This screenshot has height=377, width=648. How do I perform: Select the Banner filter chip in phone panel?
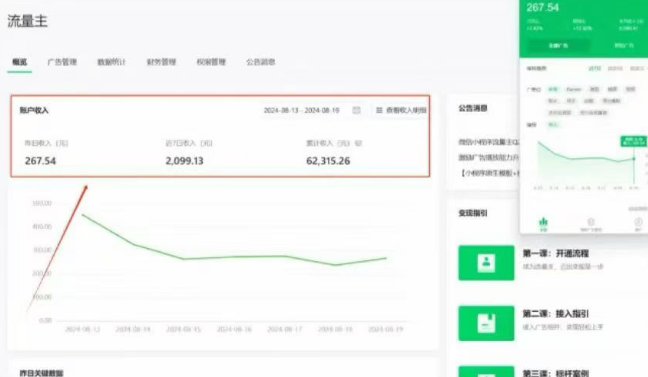point(574,89)
